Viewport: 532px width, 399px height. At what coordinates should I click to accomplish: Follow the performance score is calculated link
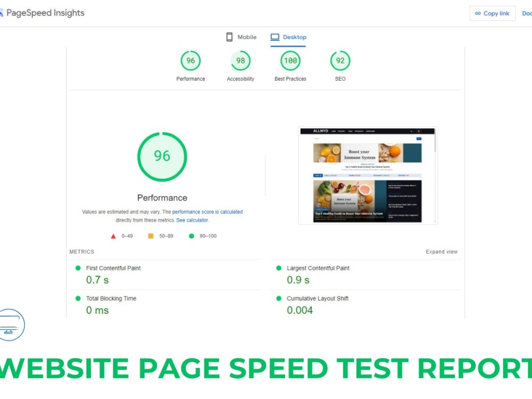point(207,212)
